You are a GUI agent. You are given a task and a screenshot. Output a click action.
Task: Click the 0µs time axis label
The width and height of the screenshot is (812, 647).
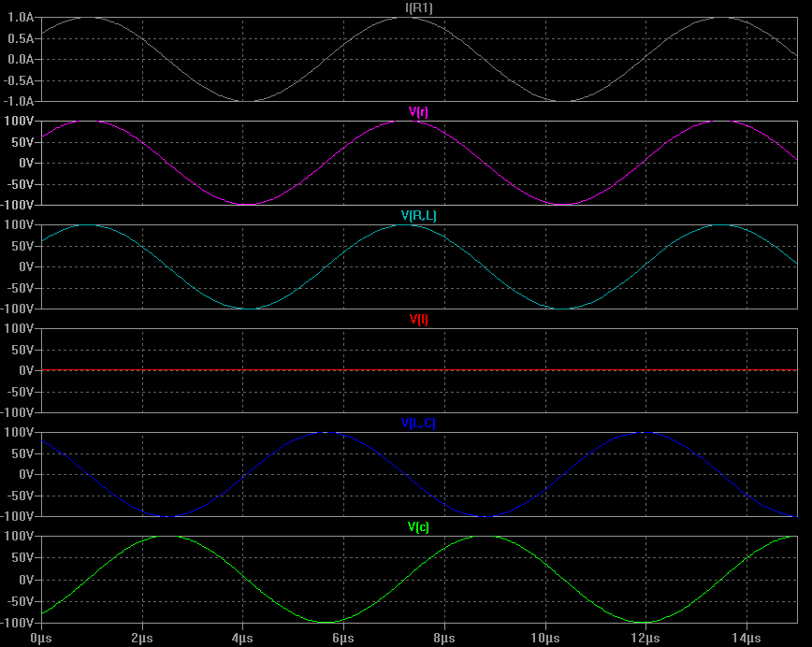pos(41,638)
